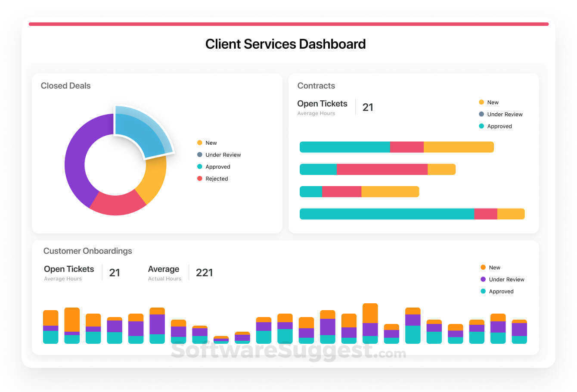Click the orange New dot in Customer Onboardings legend
The image size is (577, 392).
click(483, 267)
